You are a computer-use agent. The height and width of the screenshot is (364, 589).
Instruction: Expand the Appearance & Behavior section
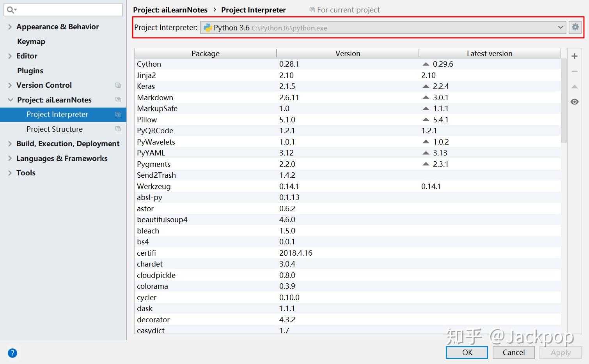coord(10,27)
